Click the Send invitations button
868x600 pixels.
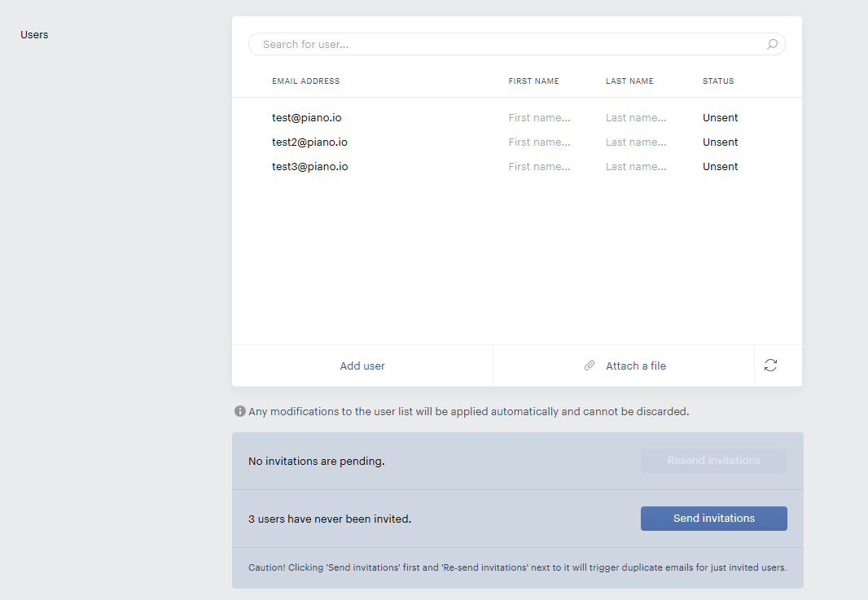coord(713,519)
